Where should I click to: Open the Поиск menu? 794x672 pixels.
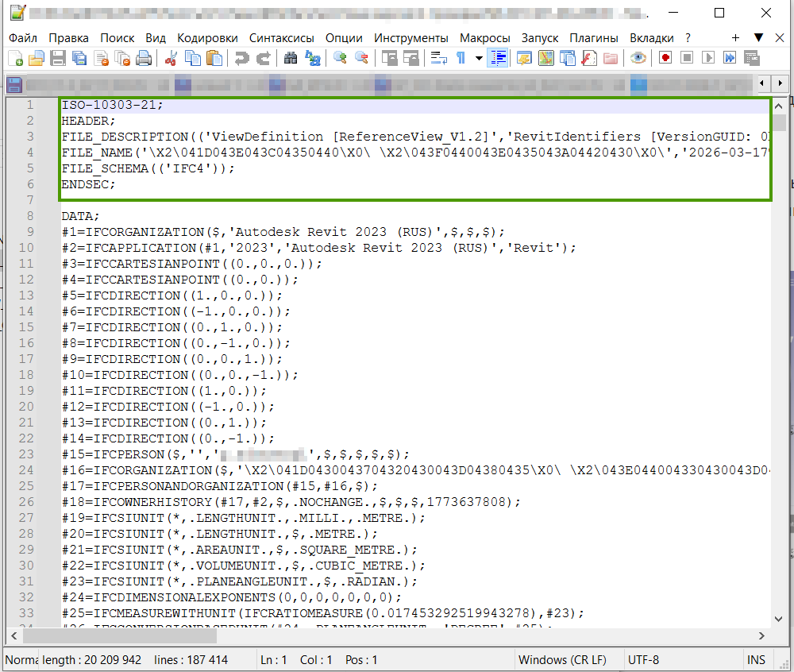pyautogui.click(x=117, y=38)
